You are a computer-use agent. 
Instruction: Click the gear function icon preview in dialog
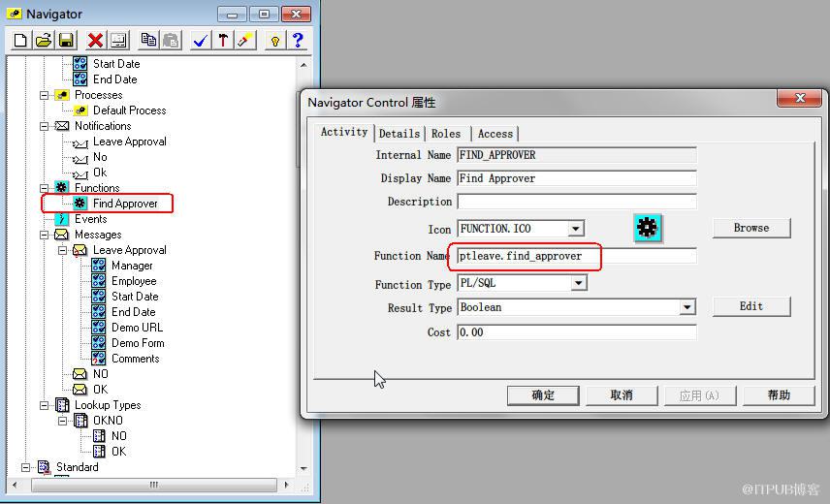tap(648, 229)
